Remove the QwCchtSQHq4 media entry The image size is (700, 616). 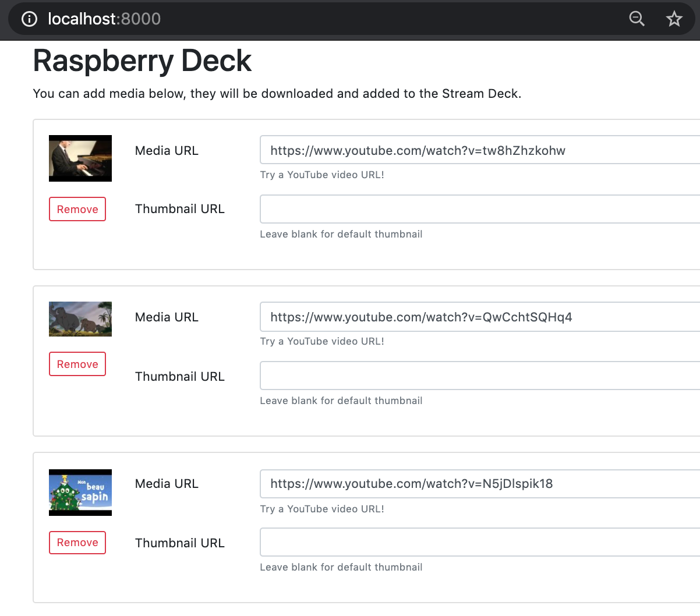77,364
